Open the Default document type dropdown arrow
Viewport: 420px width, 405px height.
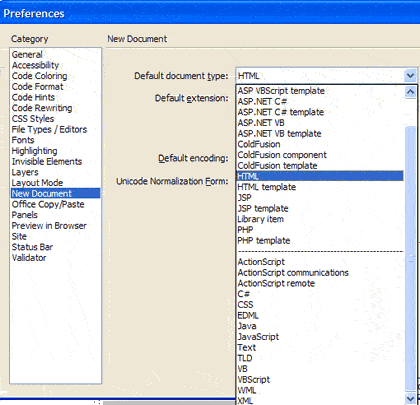410,76
